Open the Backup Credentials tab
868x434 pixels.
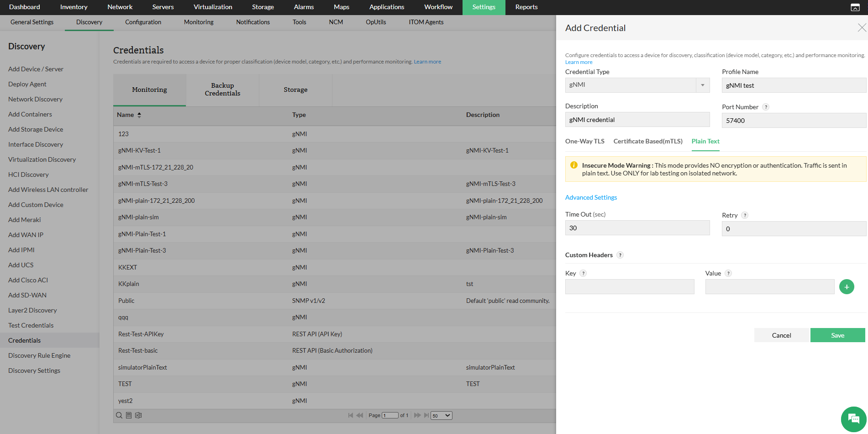(x=222, y=90)
